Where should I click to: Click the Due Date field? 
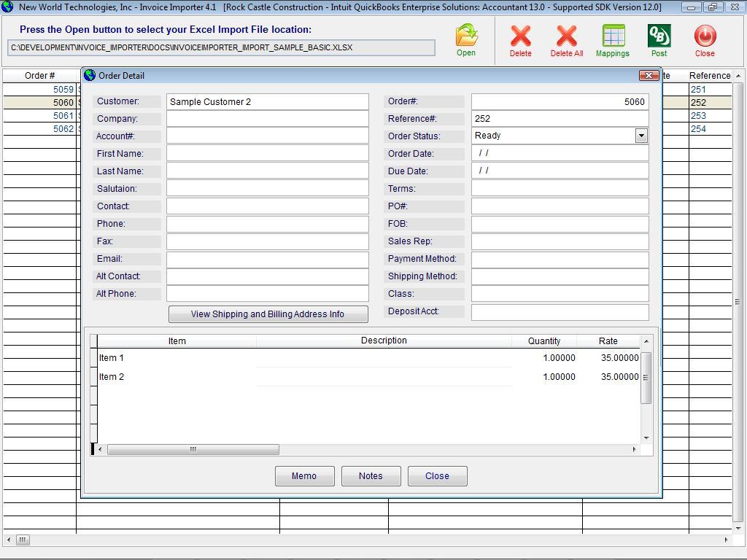(560, 171)
